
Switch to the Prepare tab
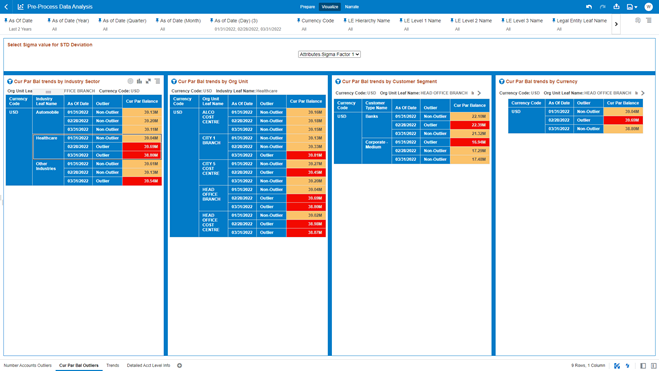(307, 7)
